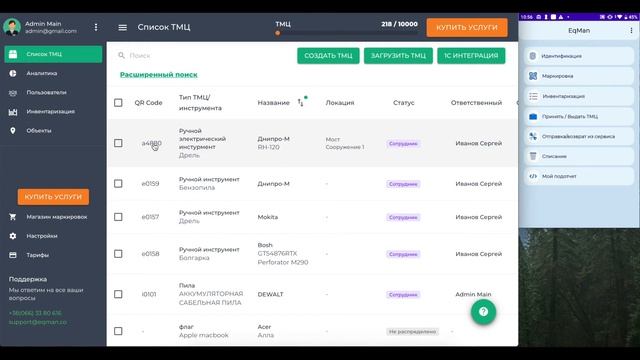Click the top bar КУПИТЬ УСЛУГИ button
The height and width of the screenshot is (360, 640).
467,27
